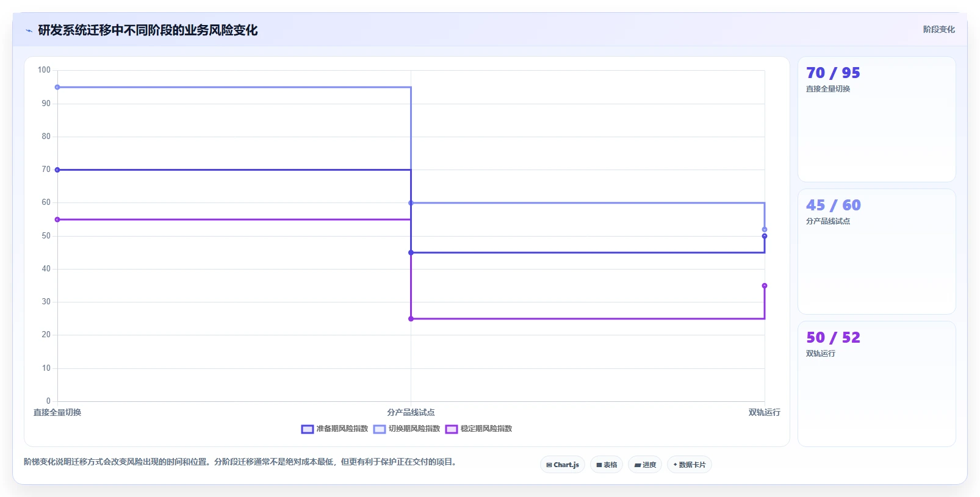Screen dimensions: 980x497
Task: Click the 进度 tag button
Action: [x=645, y=465]
